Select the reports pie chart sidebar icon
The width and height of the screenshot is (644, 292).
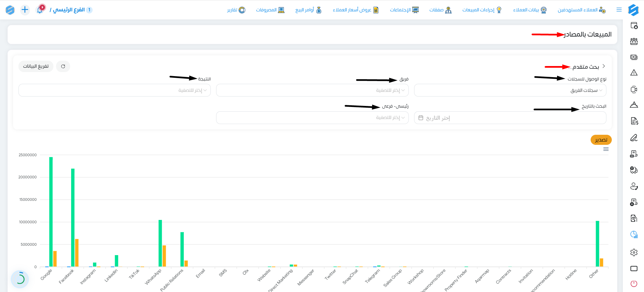[634, 235]
